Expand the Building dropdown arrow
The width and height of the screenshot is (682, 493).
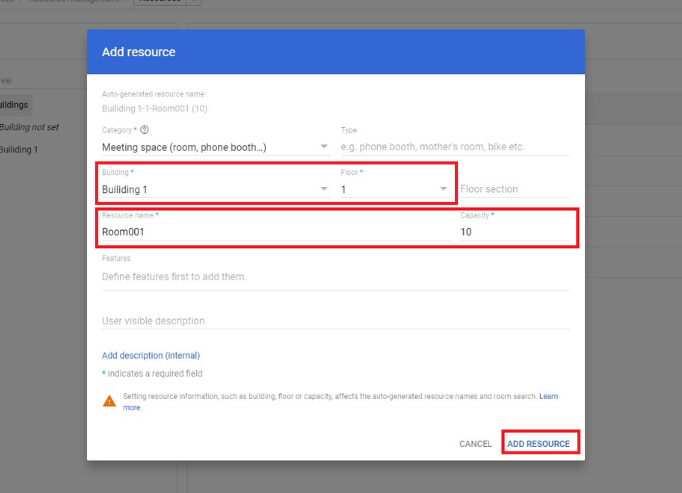324,189
